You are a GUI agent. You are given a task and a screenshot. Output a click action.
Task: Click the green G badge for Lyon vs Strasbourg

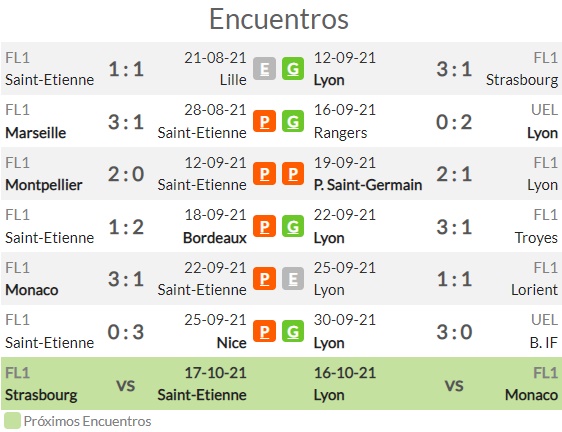(x=293, y=68)
